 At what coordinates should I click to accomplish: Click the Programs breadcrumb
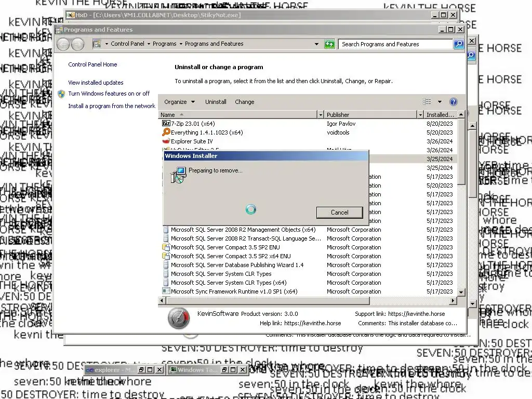pyautogui.click(x=165, y=44)
